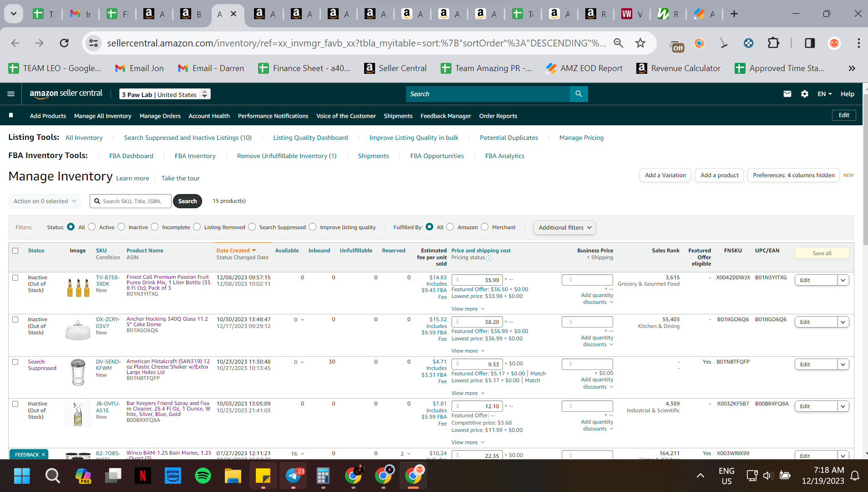Open Netflix from the taskbar
Image resolution: width=868 pixels, height=492 pixels.
coord(142,476)
